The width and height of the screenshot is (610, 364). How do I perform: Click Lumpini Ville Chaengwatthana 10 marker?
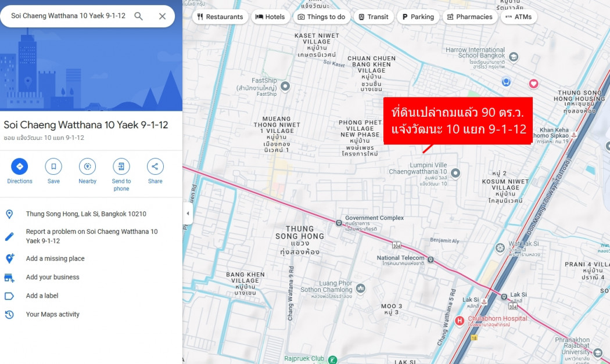[455, 173]
